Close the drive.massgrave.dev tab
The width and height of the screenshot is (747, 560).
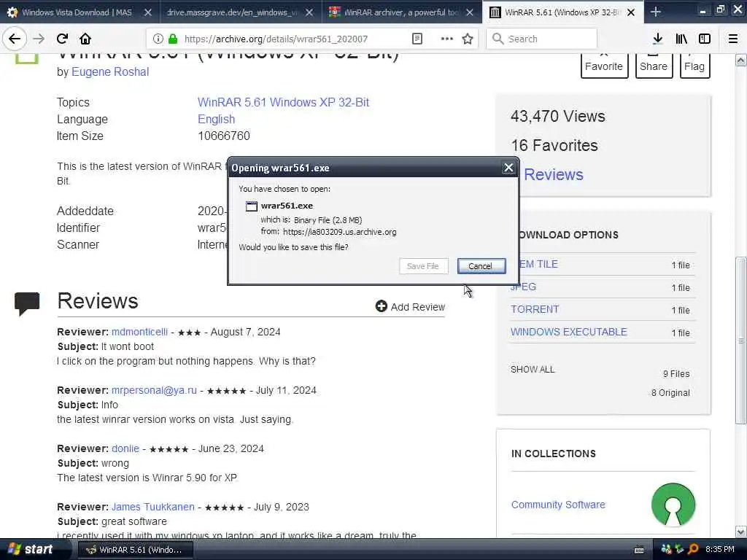coord(309,12)
